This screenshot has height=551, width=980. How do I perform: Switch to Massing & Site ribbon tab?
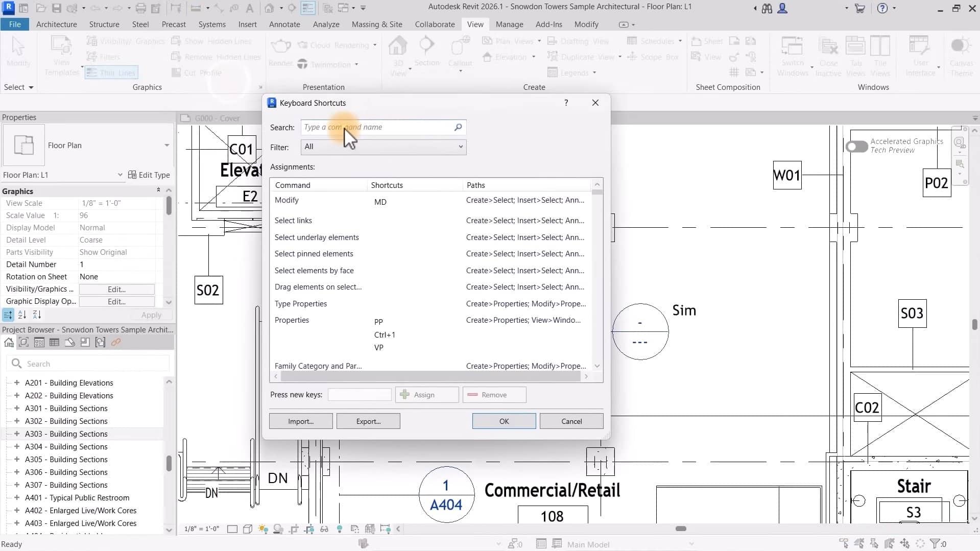coord(377,25)
